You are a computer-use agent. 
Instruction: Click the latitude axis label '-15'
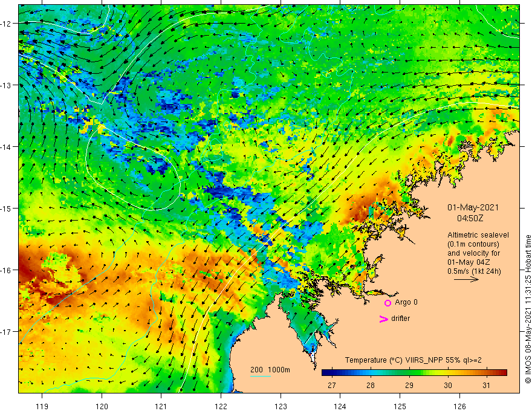click(x=7, y=208)
